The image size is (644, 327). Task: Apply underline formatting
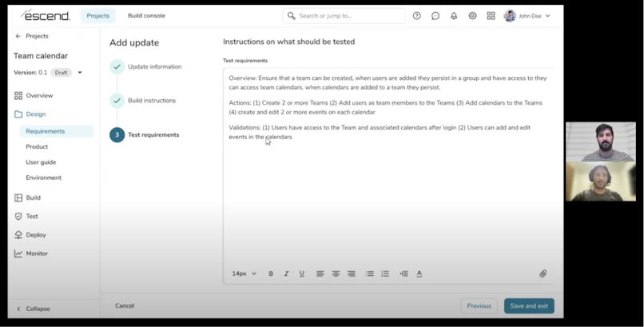302,273
